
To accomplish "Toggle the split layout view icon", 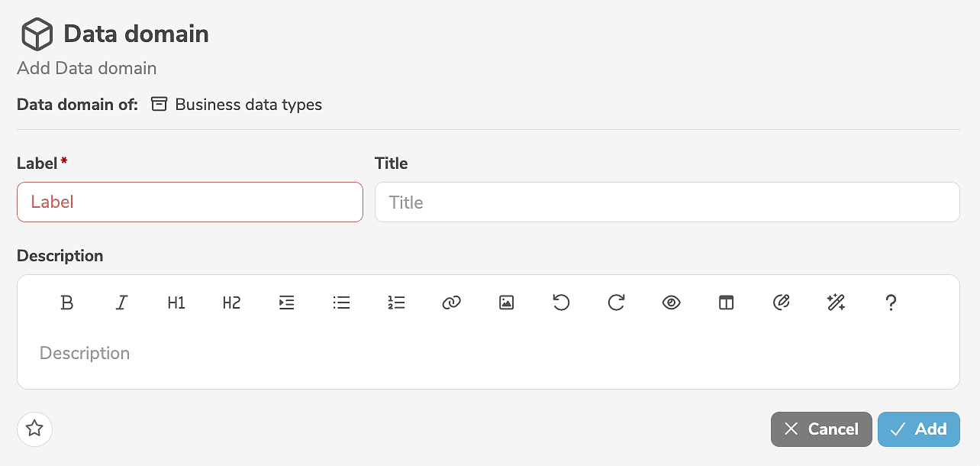I will [726, 303].
